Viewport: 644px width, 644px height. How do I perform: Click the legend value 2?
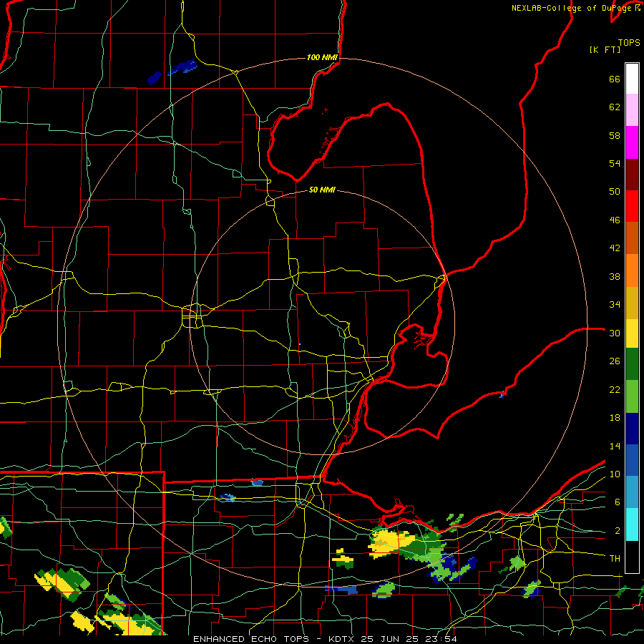[x=618, y=531]
